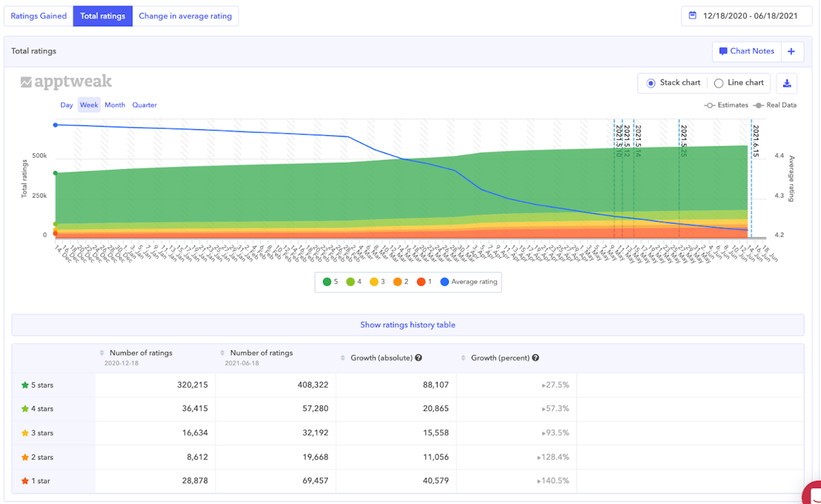Toggle the Average rating legend series

coord(469,281)
